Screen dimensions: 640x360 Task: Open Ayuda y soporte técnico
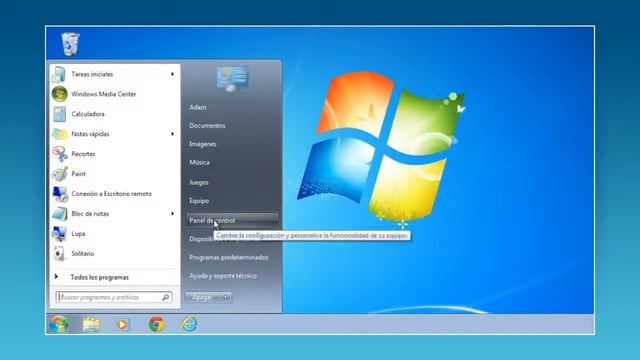click(223, 276)
